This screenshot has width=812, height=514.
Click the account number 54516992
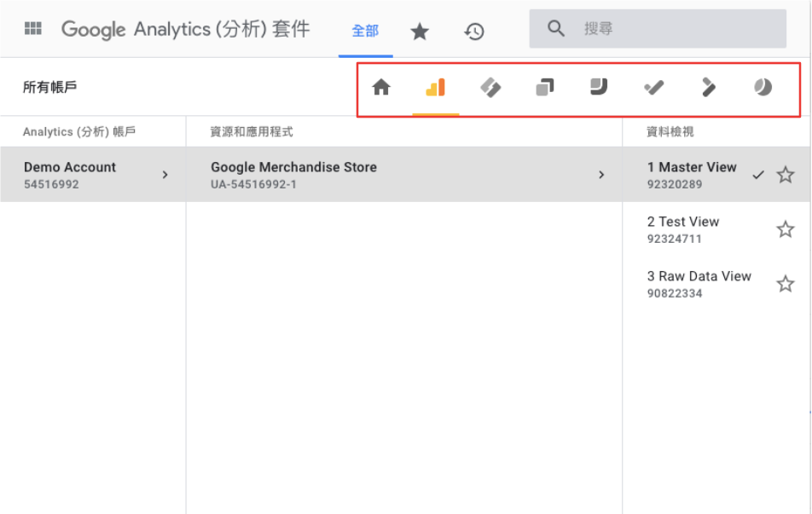point(51,184)
